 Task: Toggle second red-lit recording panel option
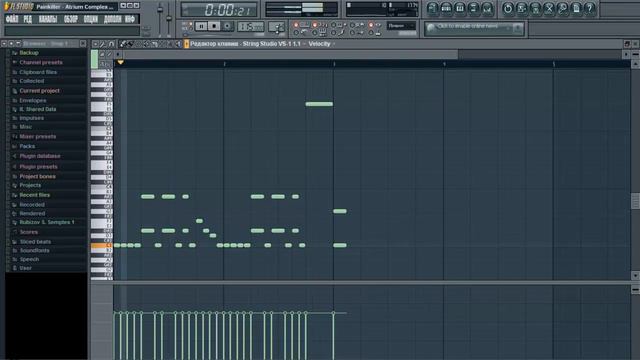click(315, 25)
